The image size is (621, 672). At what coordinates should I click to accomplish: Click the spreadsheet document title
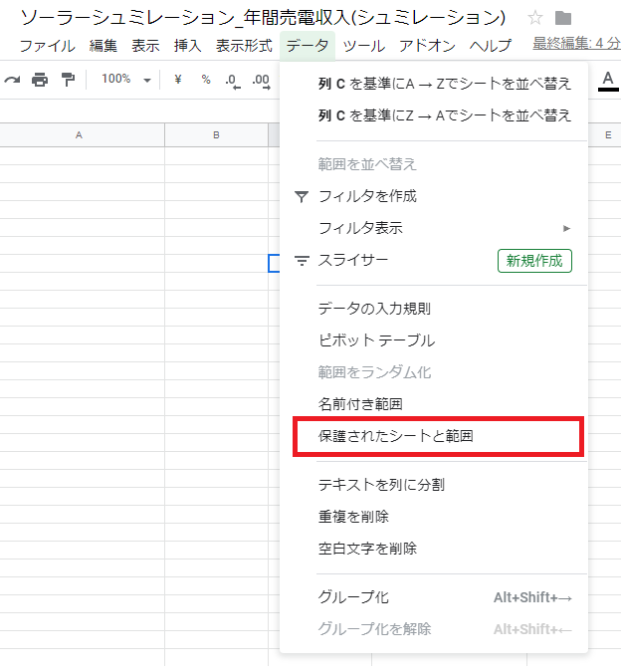263,18
